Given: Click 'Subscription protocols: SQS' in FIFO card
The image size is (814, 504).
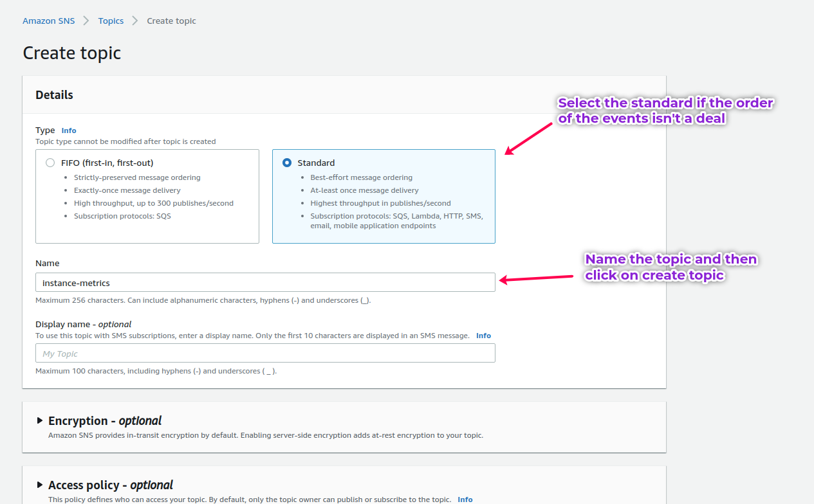Looking at the screenshot, I should pyautogui.click(x=122, y=216).
